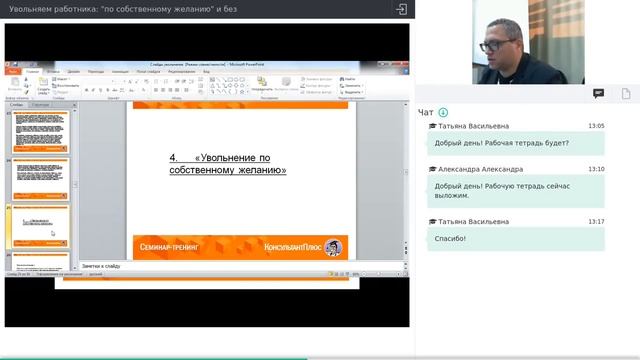Click message 'Добрый день! Рабочая тетрадь будет?'

pyautogui.click(x=516, y=143)
